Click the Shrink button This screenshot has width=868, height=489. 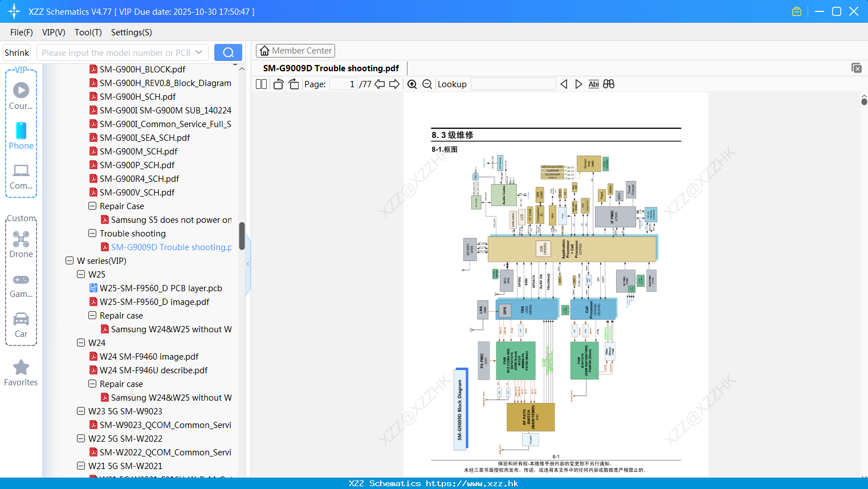pos(17,52)
